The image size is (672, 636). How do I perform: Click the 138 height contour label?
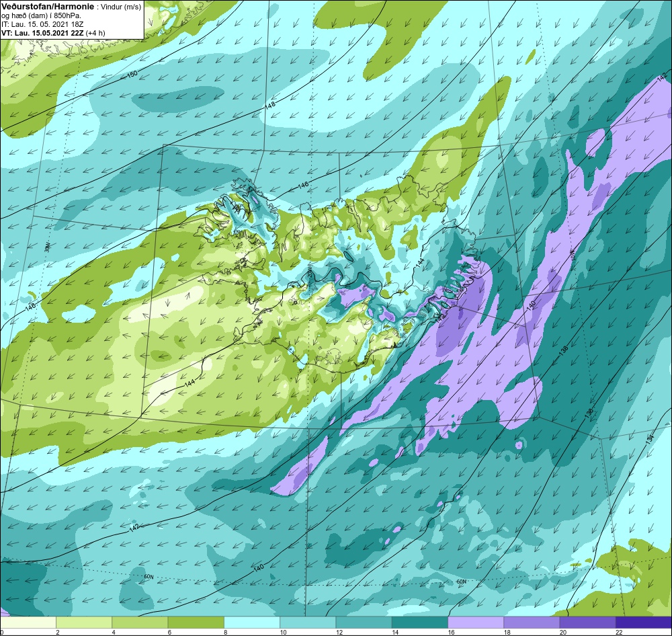(564, 350)
